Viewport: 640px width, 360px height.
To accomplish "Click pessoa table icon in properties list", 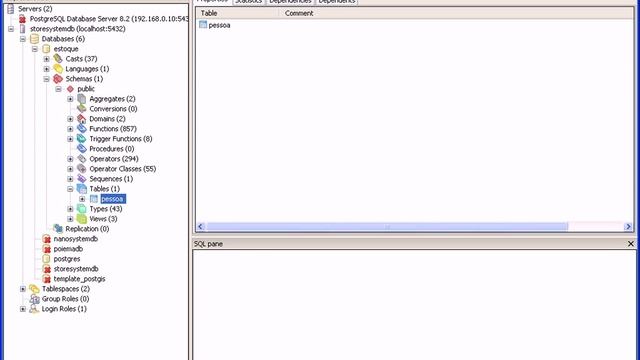I will [x=203, y=24].
